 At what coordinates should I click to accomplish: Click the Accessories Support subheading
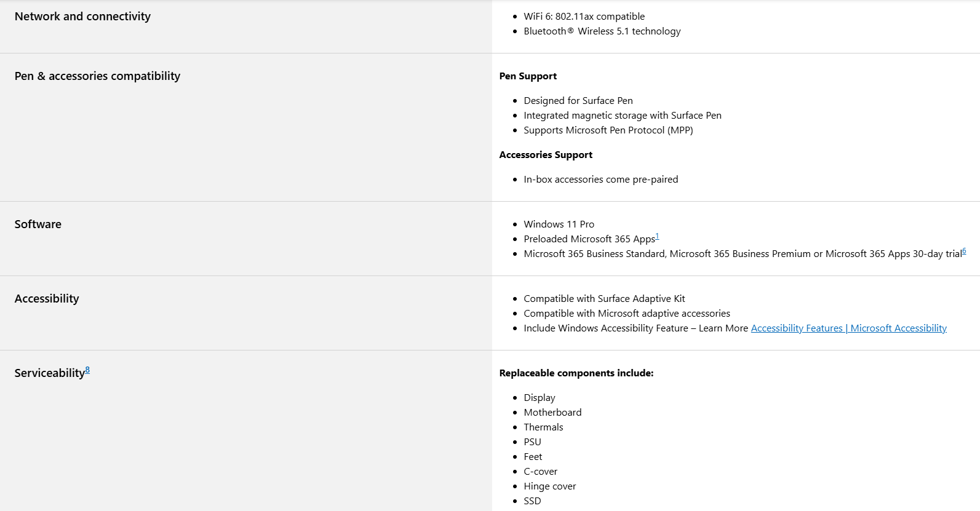click(546, 155)
